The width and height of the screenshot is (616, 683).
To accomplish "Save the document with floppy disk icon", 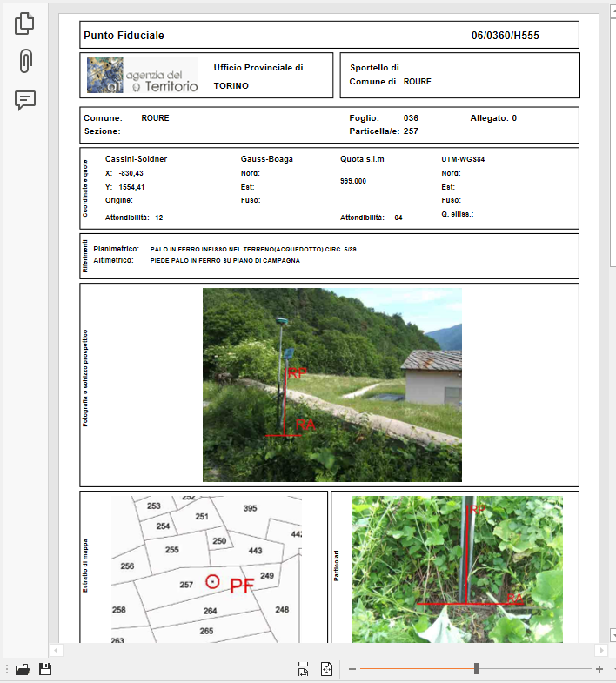I will [x=45, y=669].
